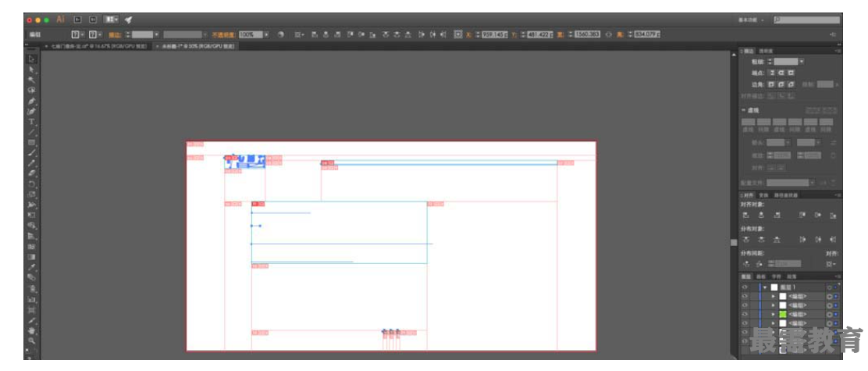Click the opacity 100% field
Screen dimensions: 868x371
tap(251, 34)
